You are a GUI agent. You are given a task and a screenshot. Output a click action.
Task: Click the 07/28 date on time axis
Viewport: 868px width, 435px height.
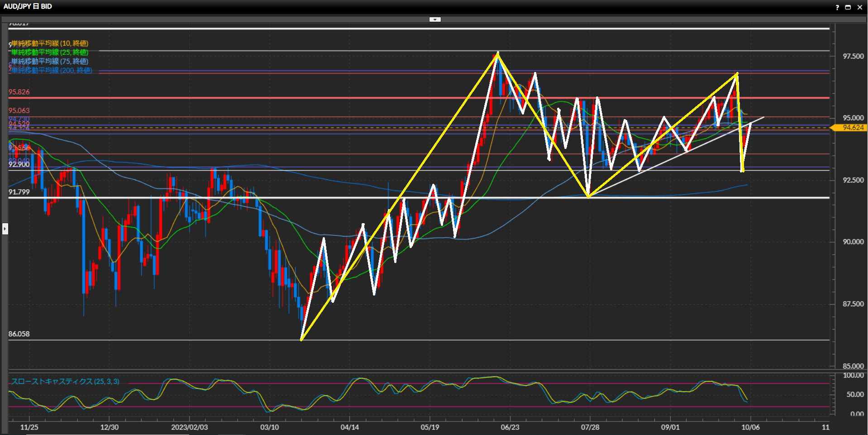click(x=590, y=427)
